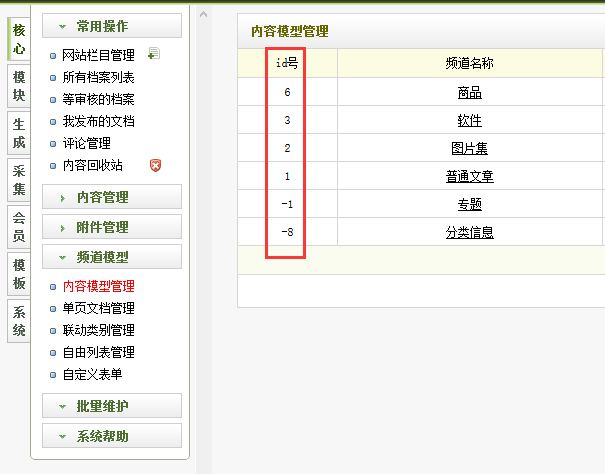This screenshot has height=474, width=605.
Task: Expand the 系统帮助 section
Action: (112, 436)
